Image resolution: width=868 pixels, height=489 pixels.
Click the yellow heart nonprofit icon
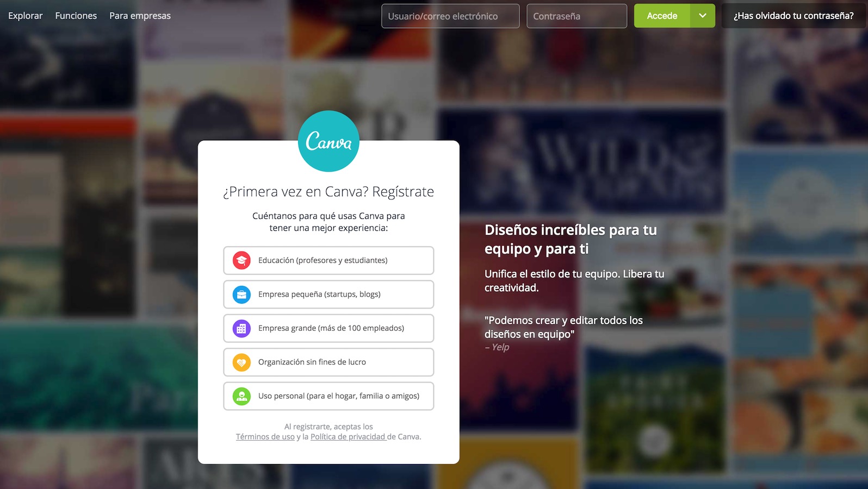click(x=241, y=362)
